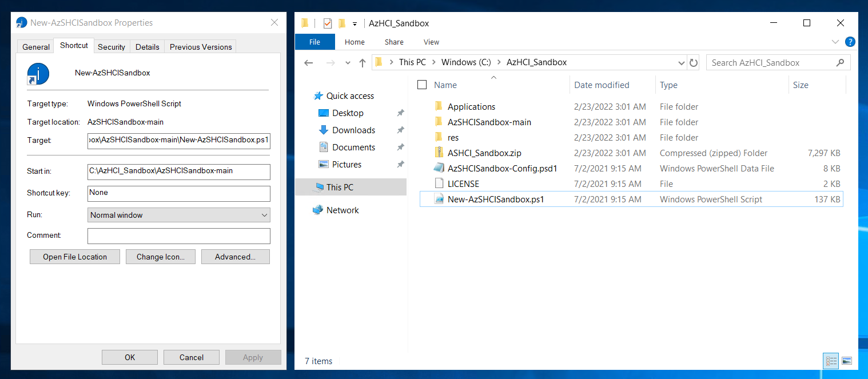Click the Shortcut key field
This screenshot has height=379, width=868.
(x=179, y=194)
